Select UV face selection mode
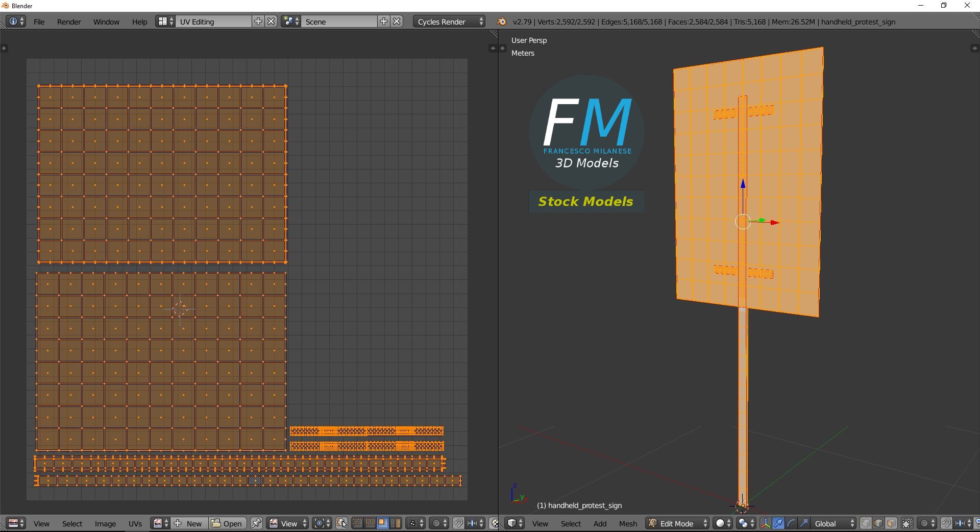Screen dimensions: 980x532 pos(382,523)
